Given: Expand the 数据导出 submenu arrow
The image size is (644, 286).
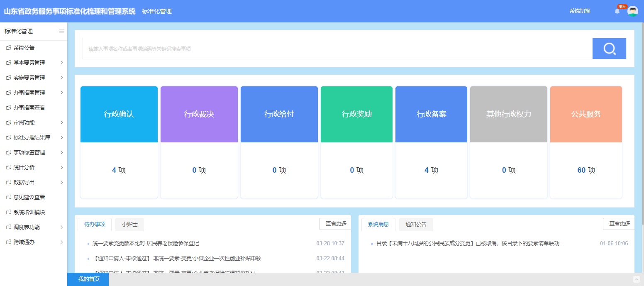Looking at the screenshot, I should point(62,182).
